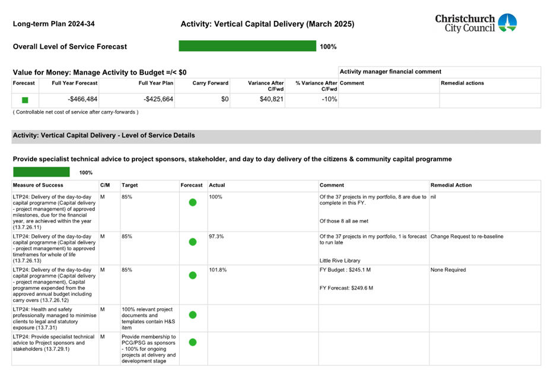
Task: Click green forecast dot for measure 13.7.26.13
Action: [x=193, y=242]
